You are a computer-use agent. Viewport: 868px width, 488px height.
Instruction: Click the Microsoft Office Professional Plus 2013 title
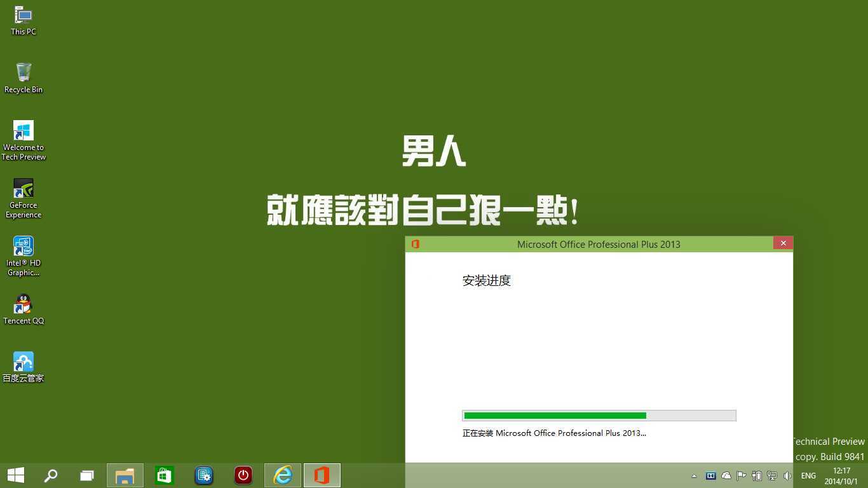pos(599,244)
